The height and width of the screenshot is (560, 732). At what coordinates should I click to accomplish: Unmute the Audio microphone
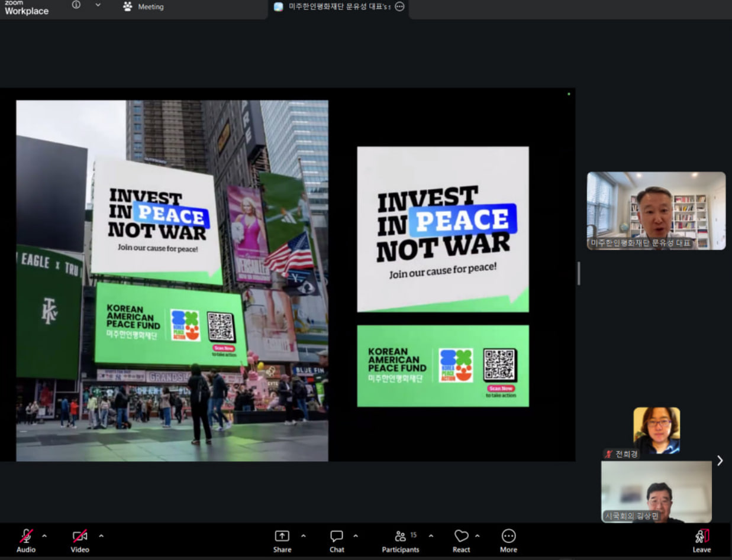(x=26, y=540)
